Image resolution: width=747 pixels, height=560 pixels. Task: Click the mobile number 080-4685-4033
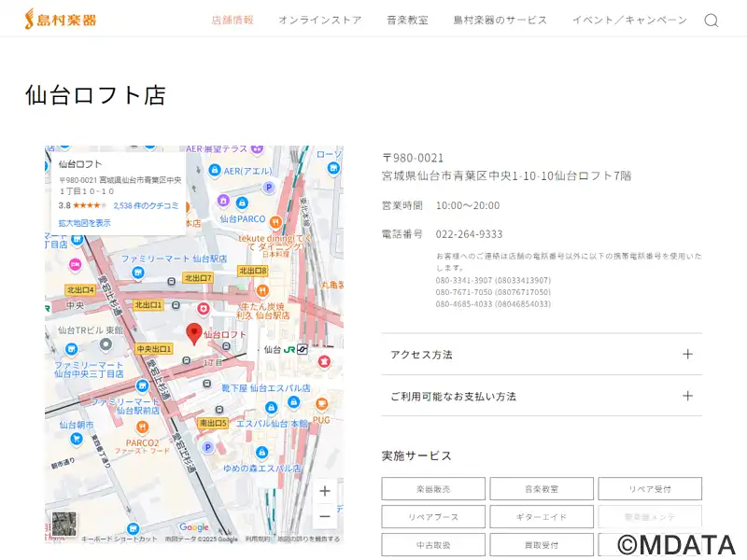click(x=493, y=304)
